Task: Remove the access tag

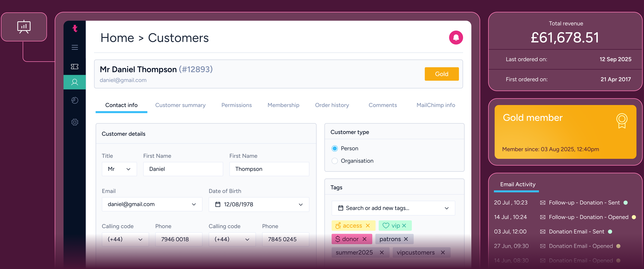Action: click(368, 226)
